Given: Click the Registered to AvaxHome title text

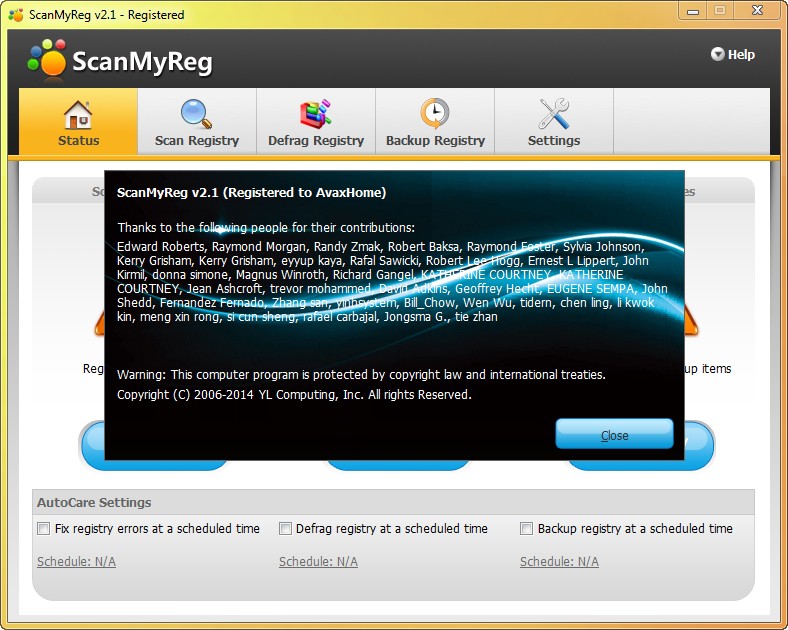Looking at the screenshot, I should pos(251,192).
